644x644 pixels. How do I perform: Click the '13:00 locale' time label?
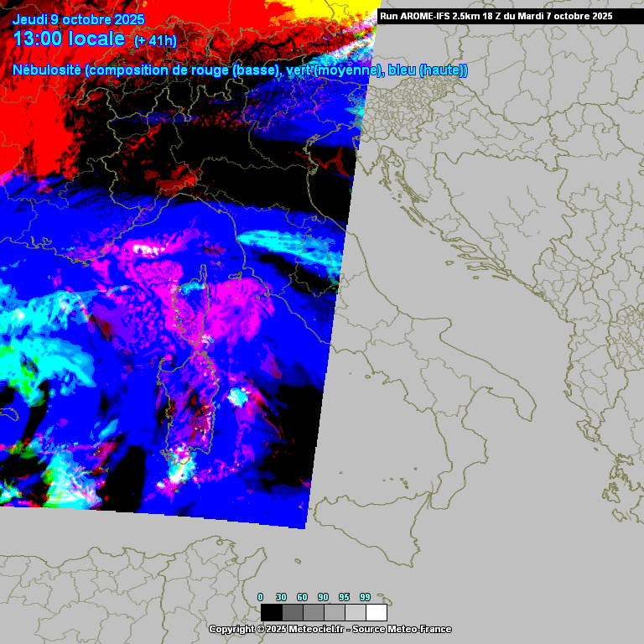click(70, 39)
